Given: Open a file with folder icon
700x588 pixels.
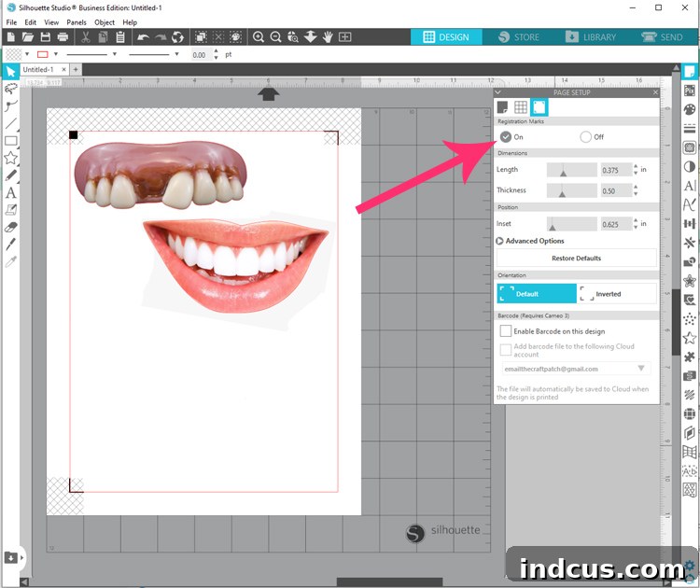Looking at the screenshot, I should click(28, 37).
